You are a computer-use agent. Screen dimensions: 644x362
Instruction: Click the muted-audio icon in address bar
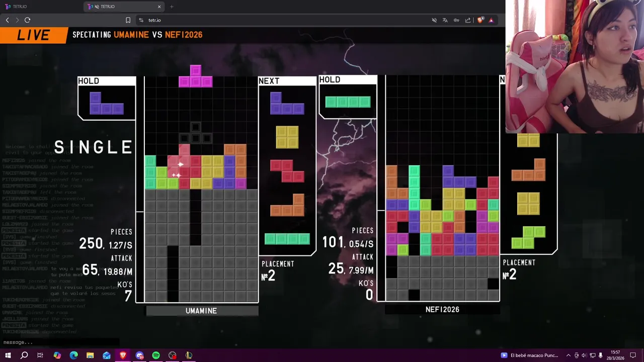click(434, 20)
